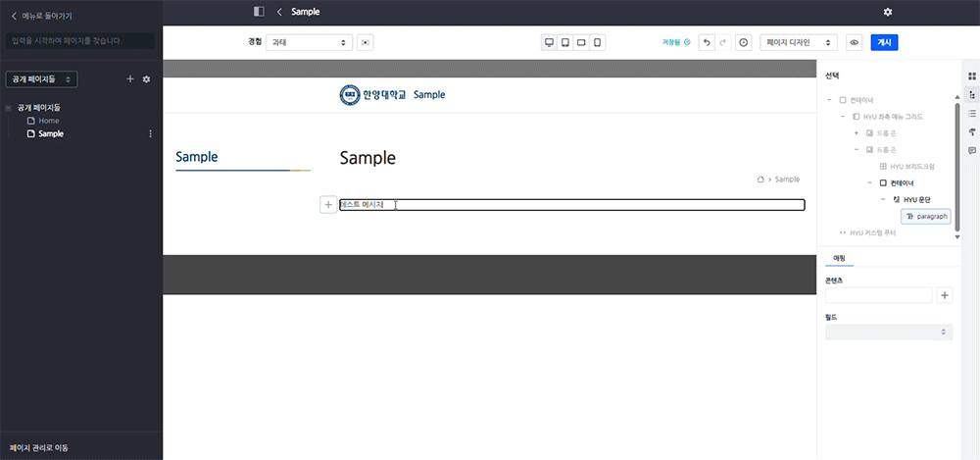Switch preview to mobile phone viewport

(597, 43)
